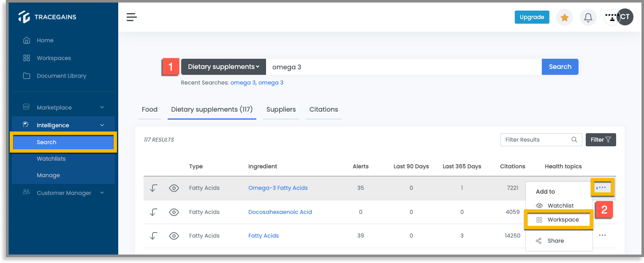Click the hamburger menu icon

(132, 17)
